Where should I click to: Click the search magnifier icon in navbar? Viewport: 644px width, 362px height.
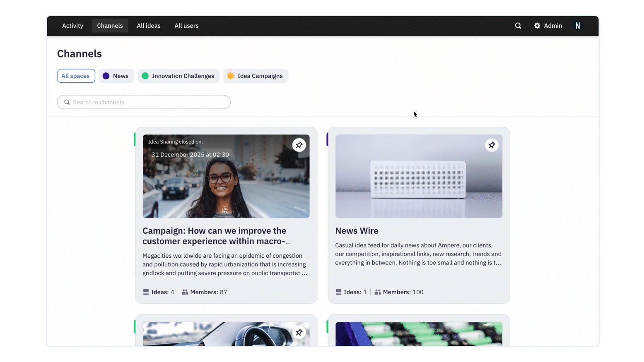click(x=518, y=26)
